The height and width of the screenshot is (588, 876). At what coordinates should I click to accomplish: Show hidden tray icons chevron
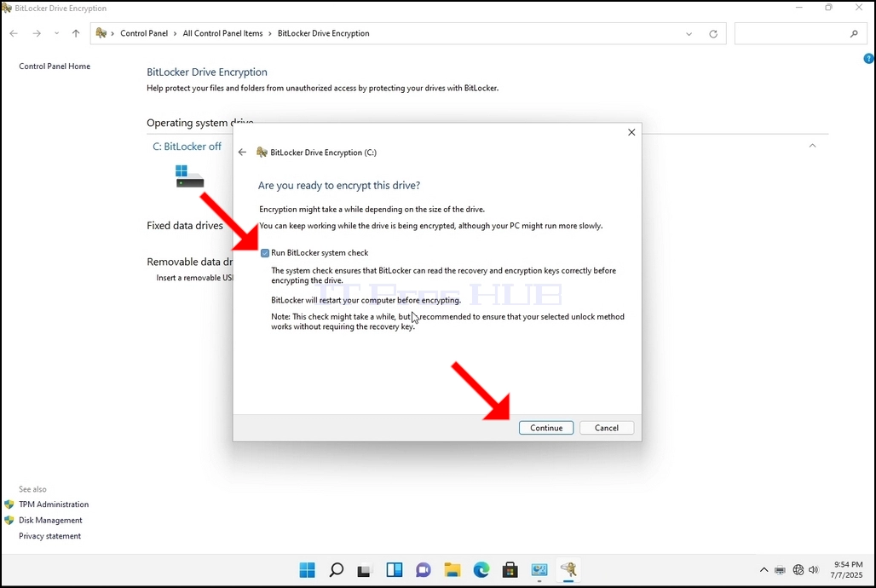tap(764, 569)
